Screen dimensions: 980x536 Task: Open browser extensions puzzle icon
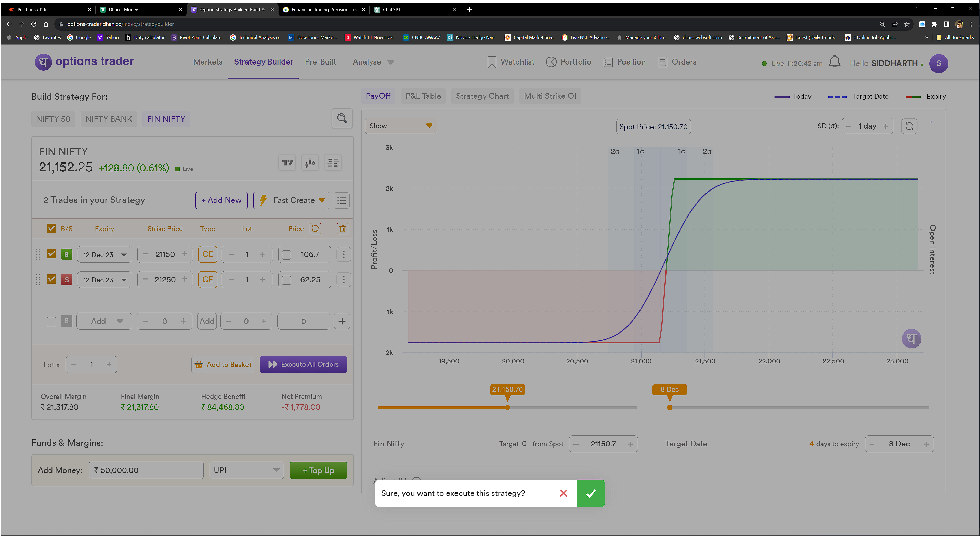(x=934, y=24)
